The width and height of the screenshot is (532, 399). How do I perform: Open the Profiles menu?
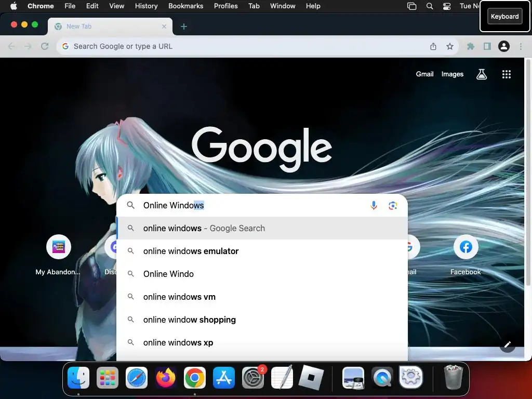coord(225,6)
